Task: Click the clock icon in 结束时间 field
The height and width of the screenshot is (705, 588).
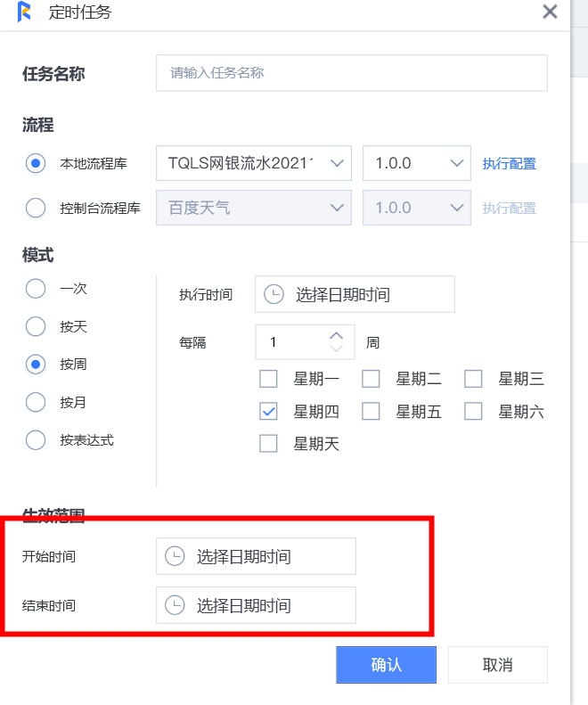Action: [x=175, y=605]
